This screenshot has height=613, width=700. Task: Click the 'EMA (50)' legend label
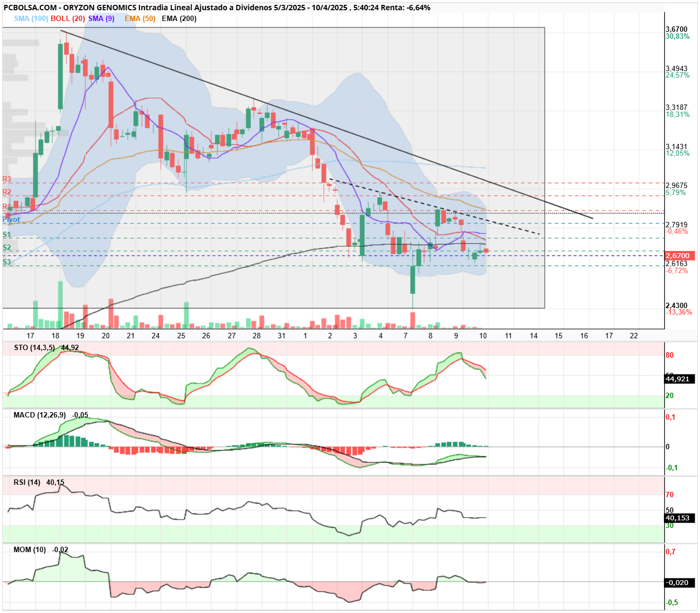click(140, 18)
